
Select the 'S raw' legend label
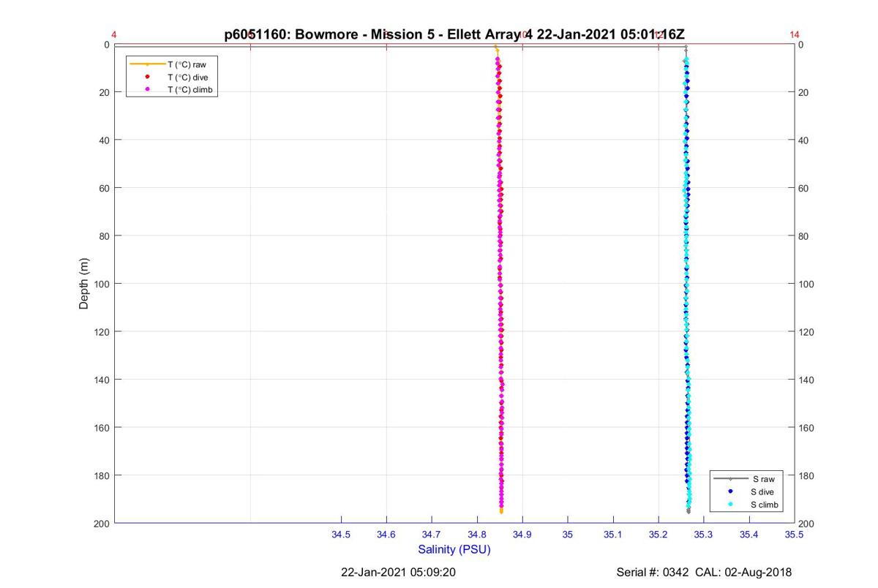click(x=763, y=479)
